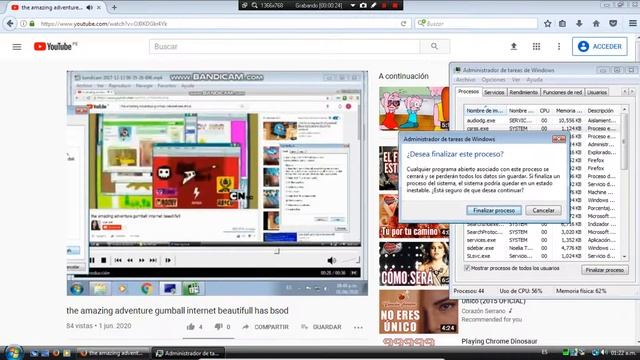Open Firefox bookmarks list icon
Viewport: 640px width, 360px height.
point(562,24)
